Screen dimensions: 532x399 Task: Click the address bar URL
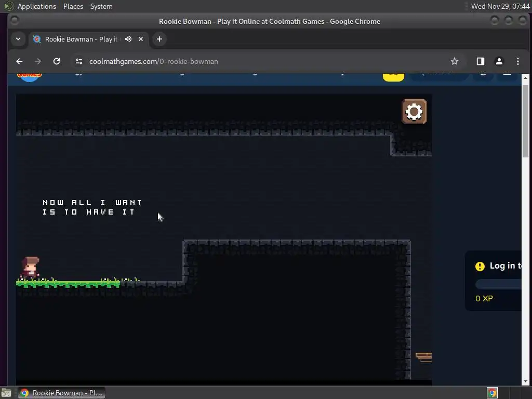[x=153, y=61]
